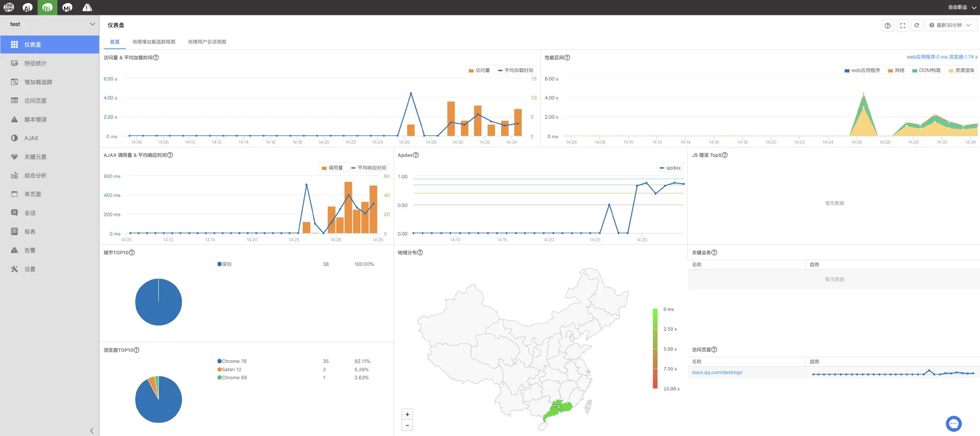This screenshot has width=980, height=436.
Task: Open 慢加载追踪 in the sidebar
Action: pos(38,82)
